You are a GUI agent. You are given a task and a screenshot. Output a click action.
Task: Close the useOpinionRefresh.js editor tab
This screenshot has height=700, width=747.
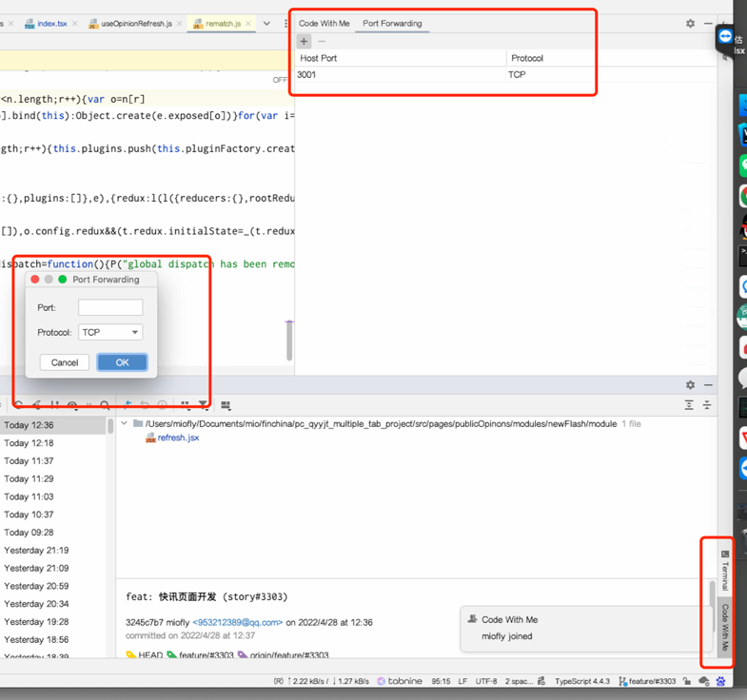pos(179,24)
